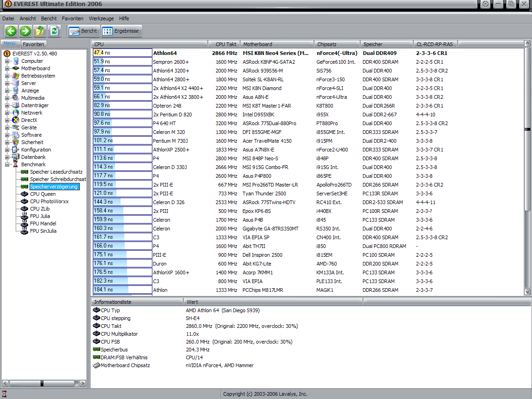Screen dimensions: 532x399
Task: Open the Hilfe menu
Action: pos(124,18)
